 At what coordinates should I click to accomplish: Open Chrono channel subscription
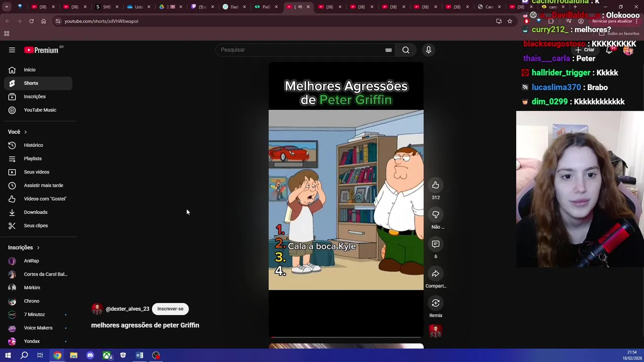(38, 301)
